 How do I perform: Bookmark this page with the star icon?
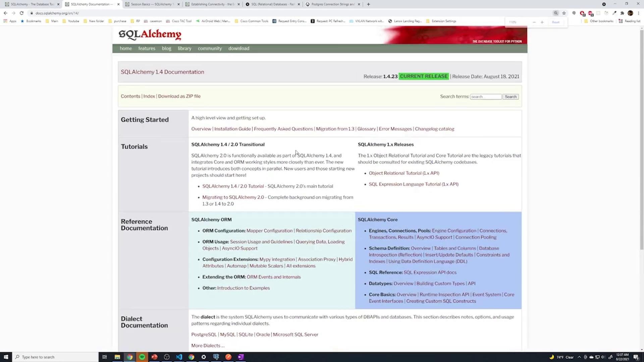tap(564, 13)
